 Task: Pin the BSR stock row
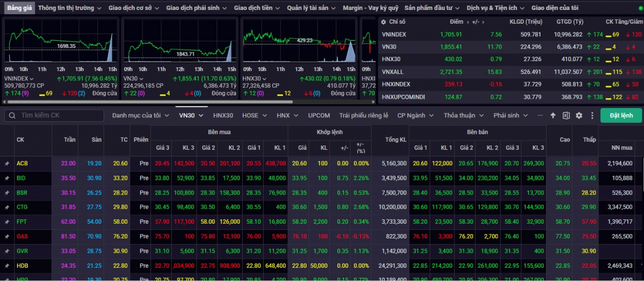click(7, 192)
